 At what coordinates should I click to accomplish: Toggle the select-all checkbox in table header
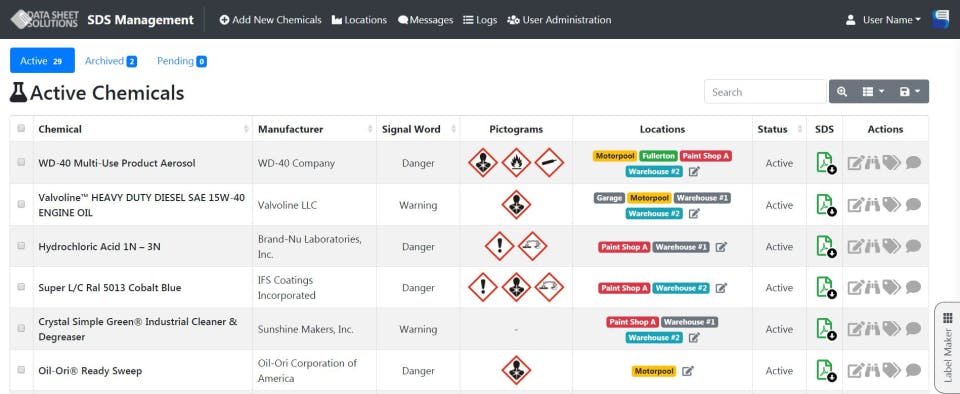[x=21, y=128]
